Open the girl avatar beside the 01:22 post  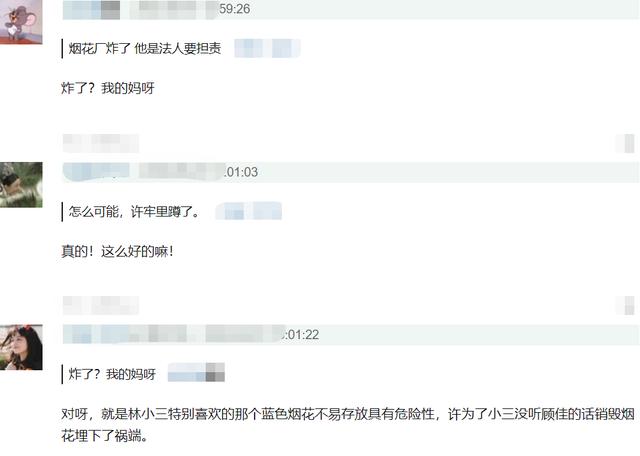21,347
